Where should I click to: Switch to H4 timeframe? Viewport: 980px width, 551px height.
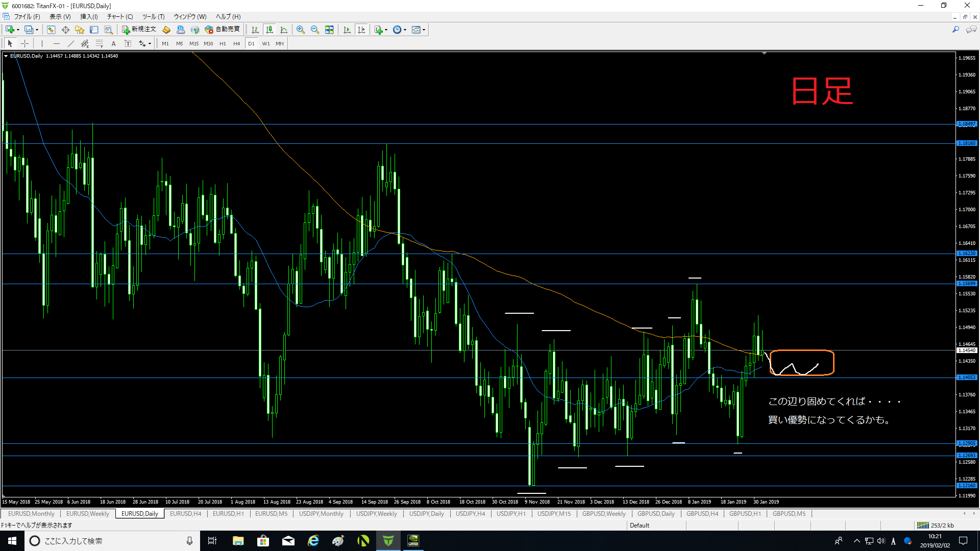point(237,44)
